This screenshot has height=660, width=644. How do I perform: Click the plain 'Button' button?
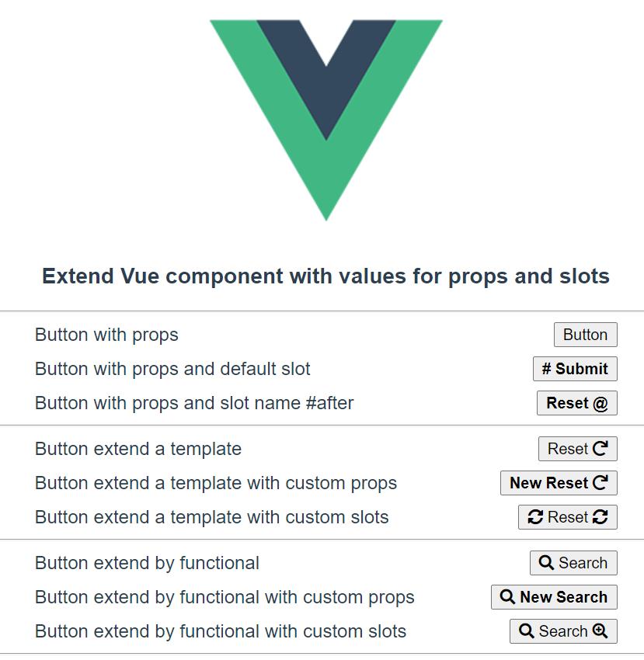click(x=586, y=335)
